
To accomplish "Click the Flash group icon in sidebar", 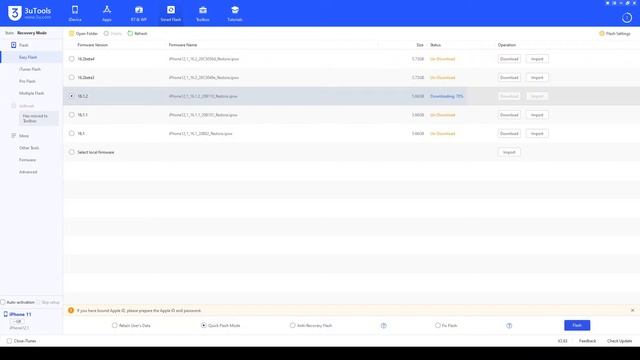I will point(13,45).
